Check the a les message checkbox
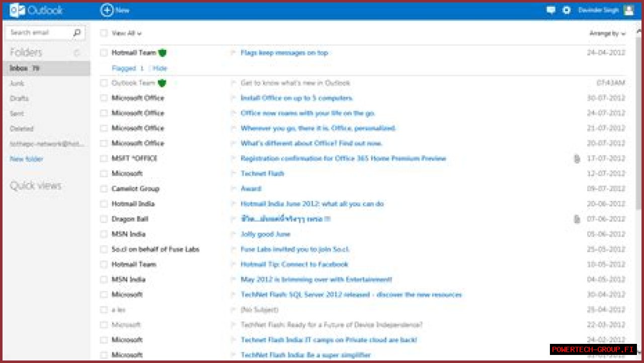Screen dimensions: 644x363 (x=104, y=310)
